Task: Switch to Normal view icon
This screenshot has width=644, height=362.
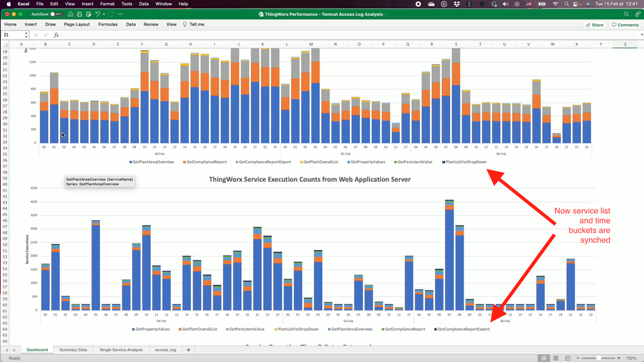Action: (544, 358)
